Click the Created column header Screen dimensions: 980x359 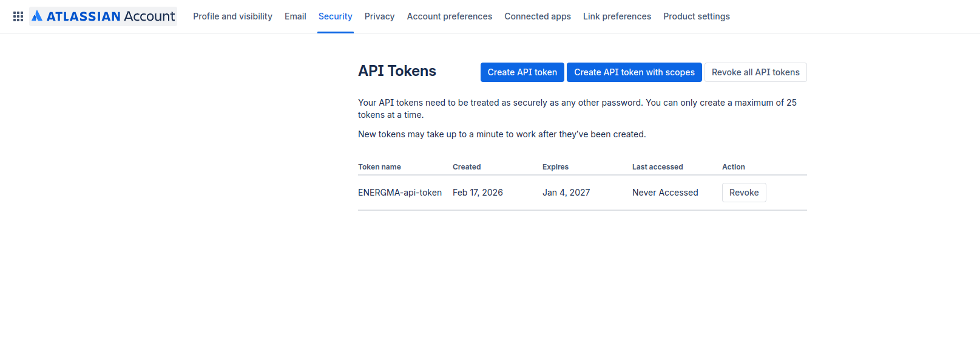pos(466,167)
